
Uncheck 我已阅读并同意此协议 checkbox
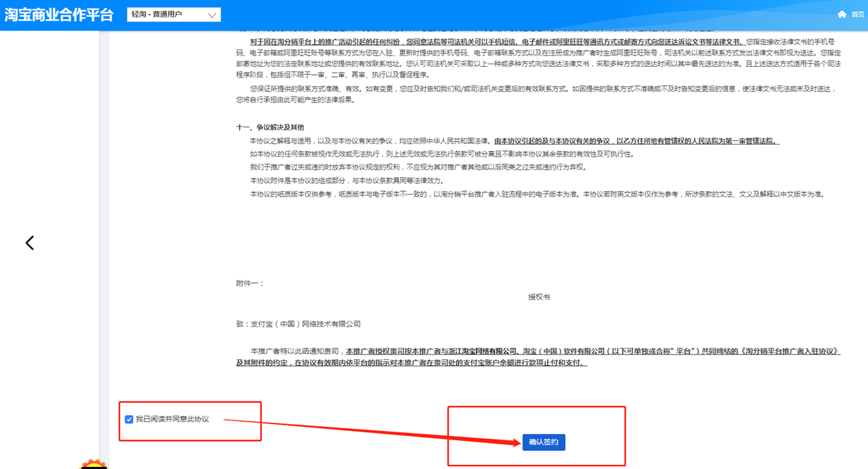(x=129, y=419)
